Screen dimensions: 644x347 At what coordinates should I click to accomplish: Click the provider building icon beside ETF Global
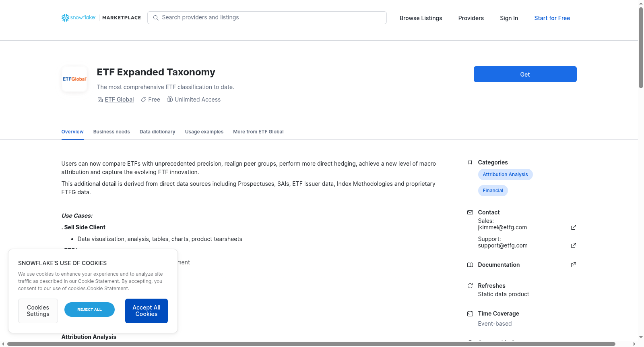100,100
